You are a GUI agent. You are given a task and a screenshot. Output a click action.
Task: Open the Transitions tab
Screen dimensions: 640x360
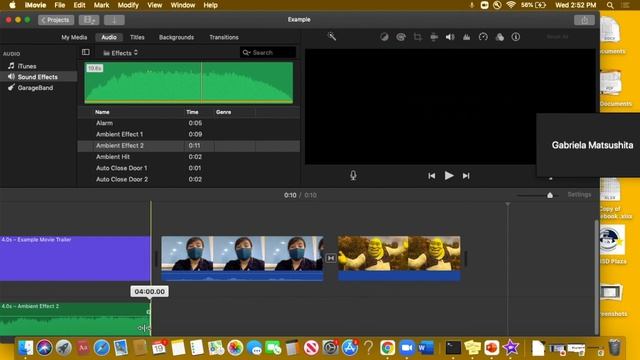tap(224, 37)
